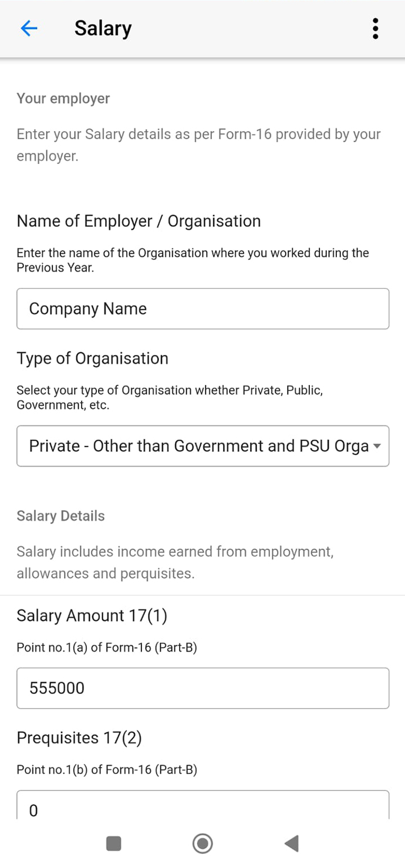The image size is (405, 868).
Task: Click the Point no.1(a) of Form-16 hint
Action: [x=107, y=648]
